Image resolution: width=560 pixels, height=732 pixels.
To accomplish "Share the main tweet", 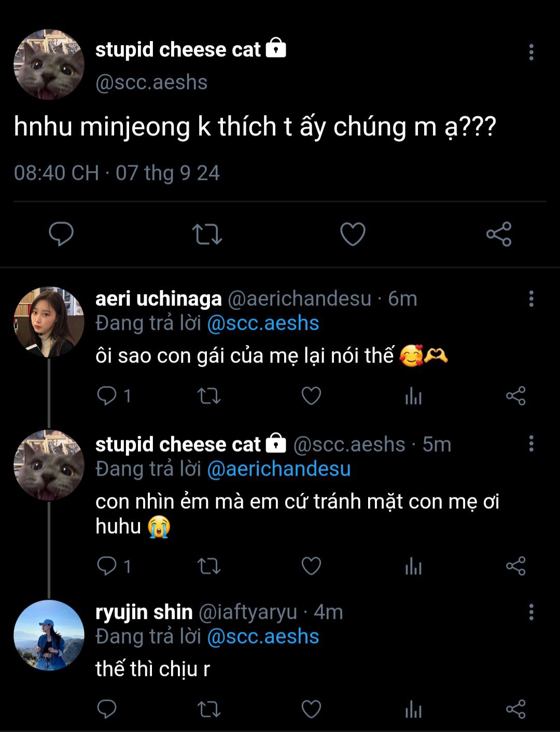I will click(x=499, y=234).
